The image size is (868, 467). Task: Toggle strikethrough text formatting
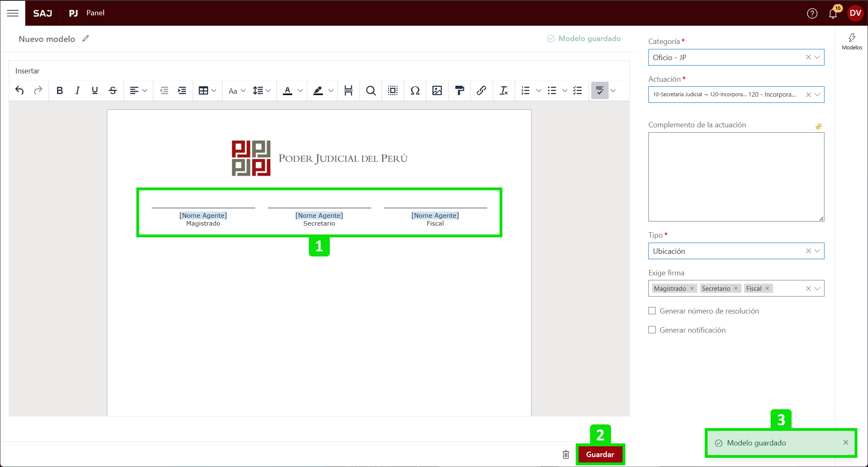[x=113, y=90]
